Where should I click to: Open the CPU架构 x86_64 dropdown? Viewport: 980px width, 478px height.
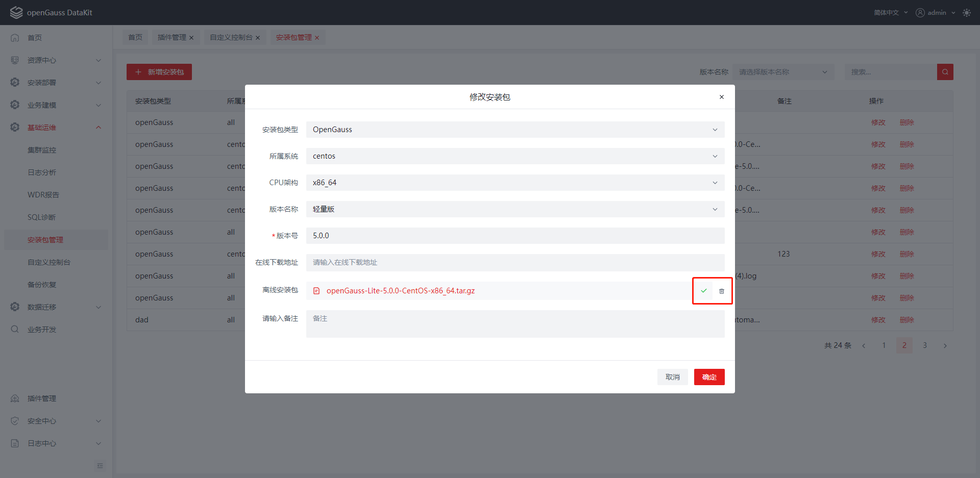click(515, 183)
